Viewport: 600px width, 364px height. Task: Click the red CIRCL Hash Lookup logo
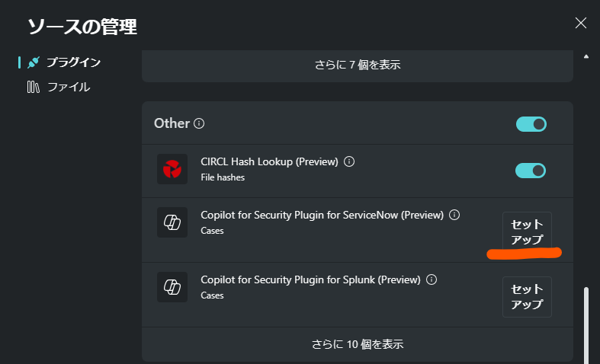coord(172,169)
